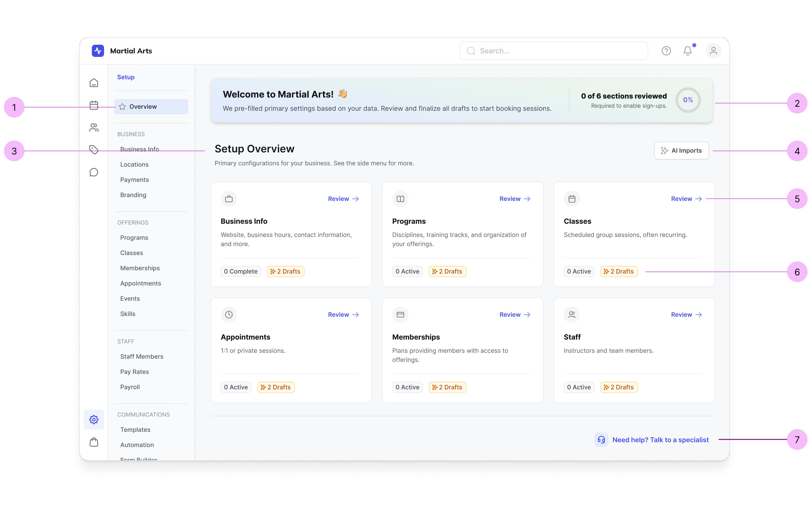This screenshot has width=812, height=508.
Task: Click the 0 Active badge on Classes card
Action: [x=579, y=272]
